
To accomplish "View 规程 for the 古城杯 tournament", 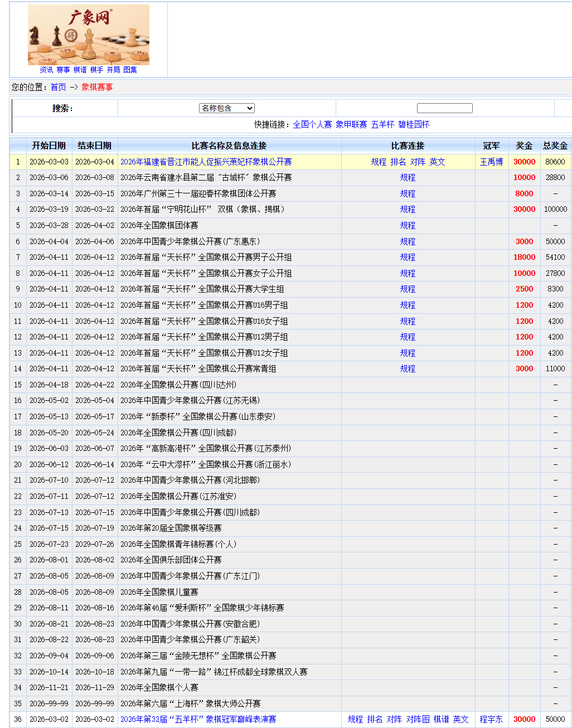I will pyautogui.click(x=408, y=177).
